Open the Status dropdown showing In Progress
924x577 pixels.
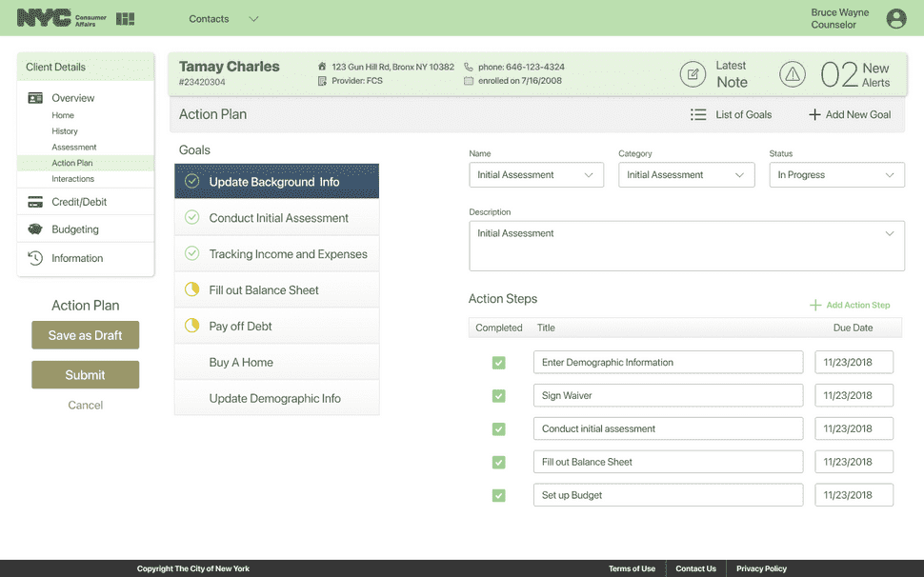point(835,174)
